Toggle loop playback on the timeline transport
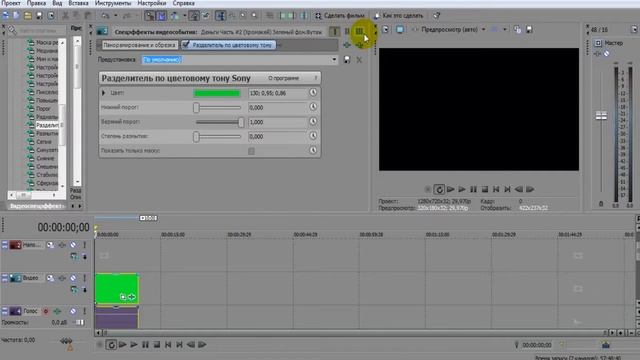This screenshot has height=360, width=640. [x=111, y=345]
